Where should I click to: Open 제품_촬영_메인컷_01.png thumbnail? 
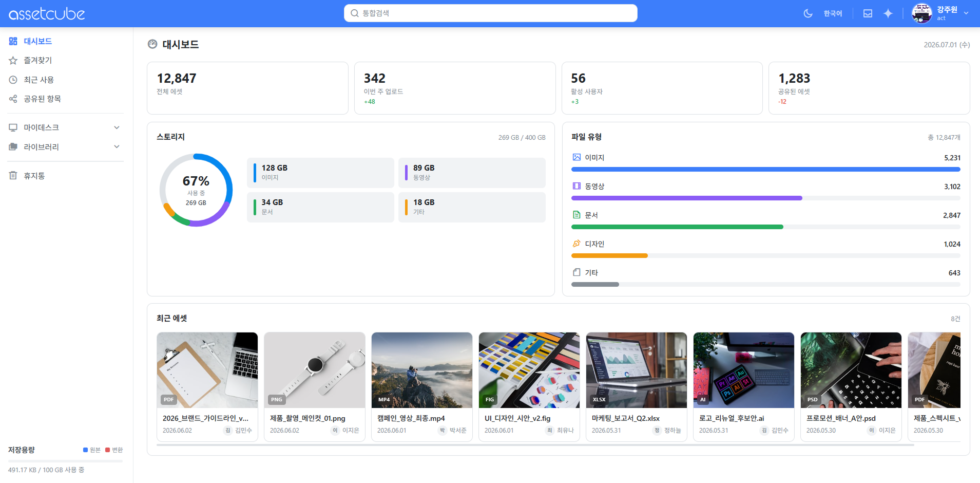[x=315, y=370]
